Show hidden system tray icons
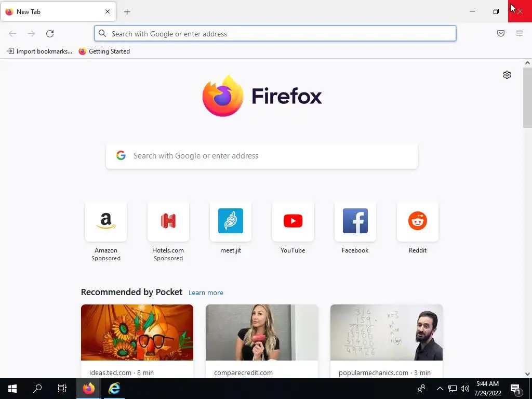Screen dimensions: 532x399 (440, 389)
